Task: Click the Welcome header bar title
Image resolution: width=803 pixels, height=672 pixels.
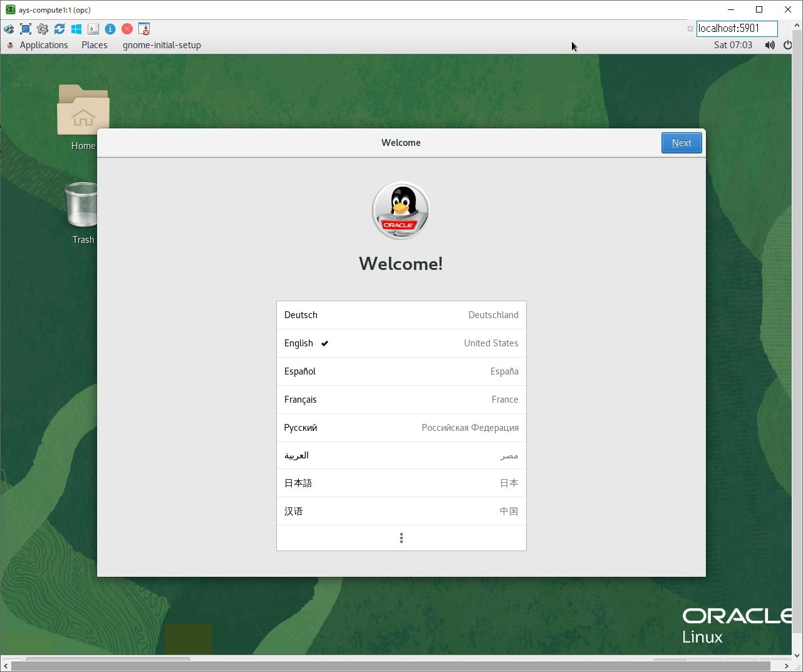Action: click(x=401, y=143)
